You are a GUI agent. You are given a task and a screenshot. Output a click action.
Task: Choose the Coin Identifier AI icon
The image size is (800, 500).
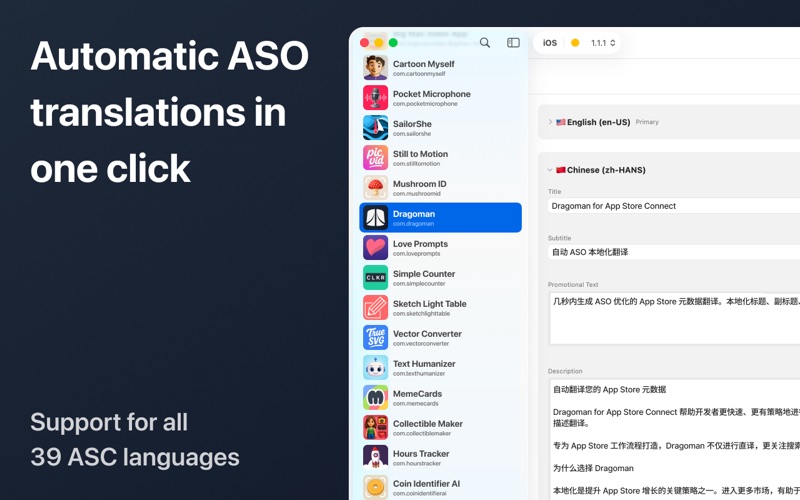tap(376, 487)
